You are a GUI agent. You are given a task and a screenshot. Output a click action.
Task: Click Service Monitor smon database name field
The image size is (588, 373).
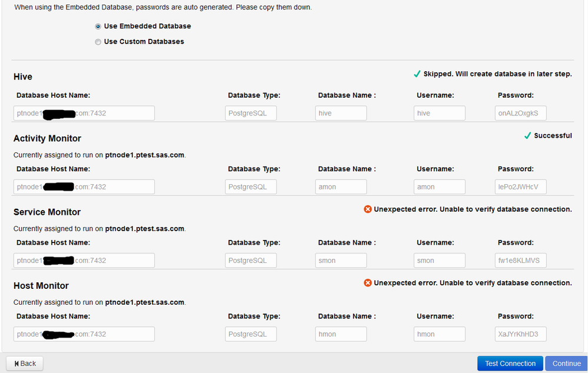point(341,260)
